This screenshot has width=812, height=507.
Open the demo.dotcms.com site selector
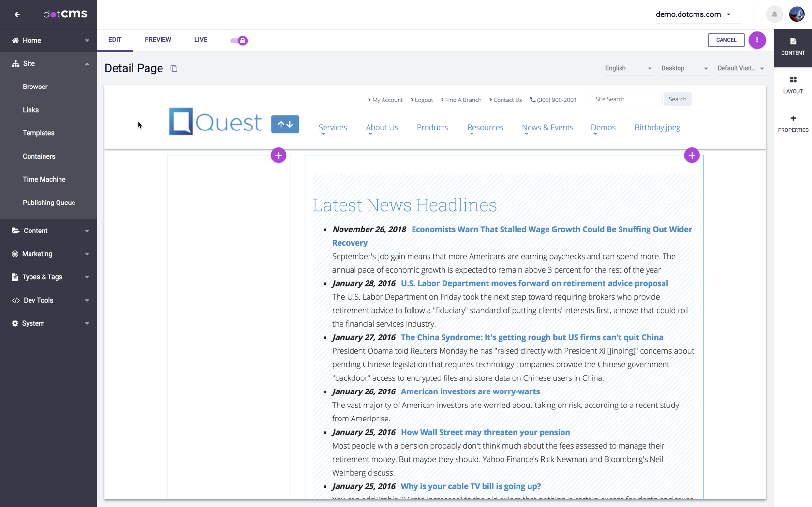(x=694, y=14)
